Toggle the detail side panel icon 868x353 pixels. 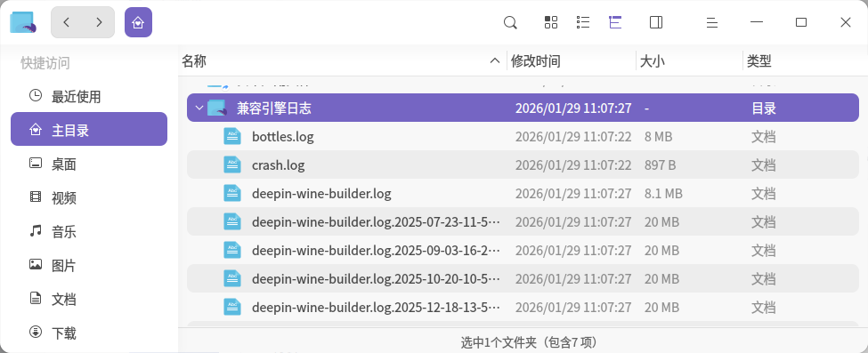coord(656,22)
